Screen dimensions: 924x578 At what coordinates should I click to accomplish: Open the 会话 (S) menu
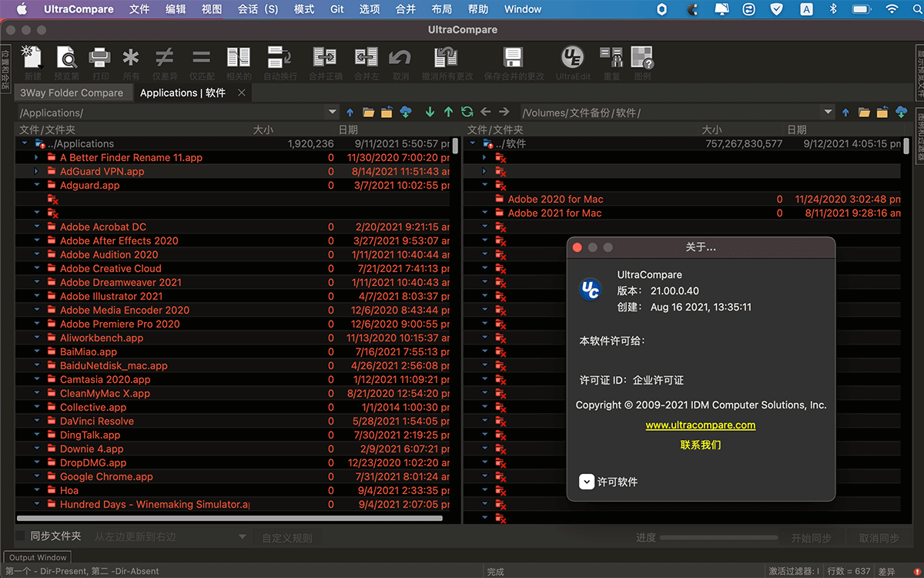point(258,9)
